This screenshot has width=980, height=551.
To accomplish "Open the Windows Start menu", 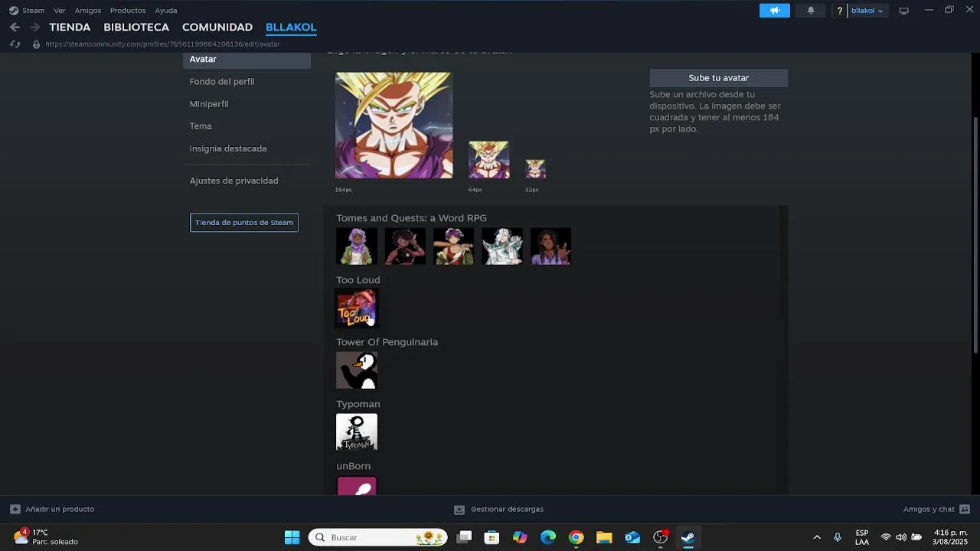I will tap(292, 537).
